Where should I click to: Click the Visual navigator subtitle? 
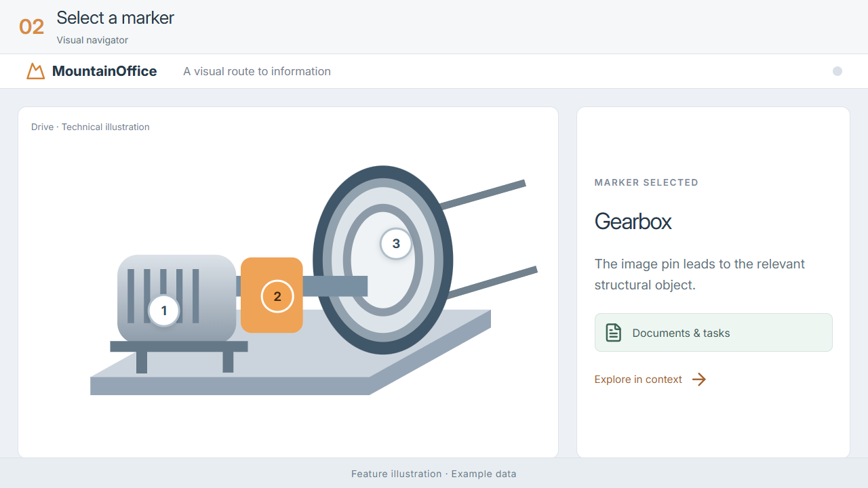pos(92,40)
